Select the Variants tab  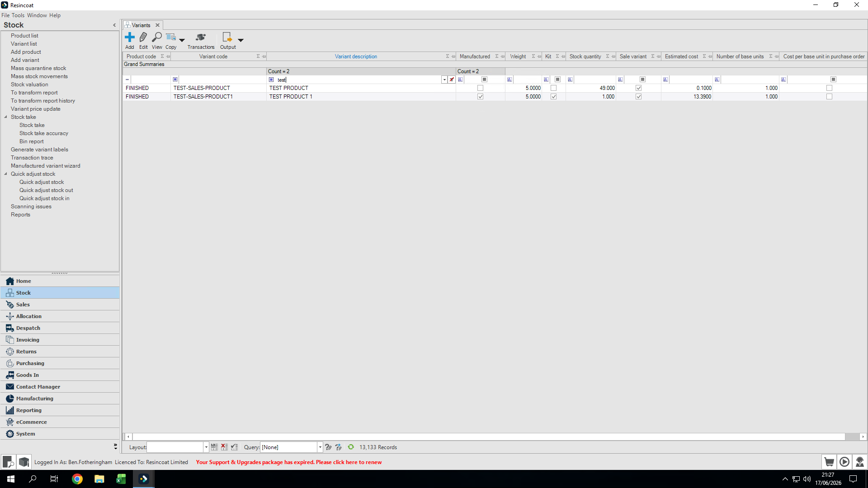click(141, 25)
